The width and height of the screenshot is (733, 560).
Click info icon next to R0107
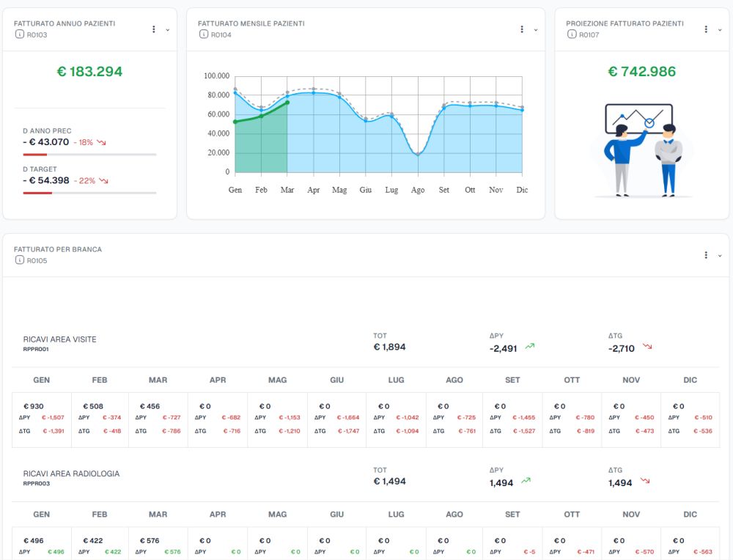click(x=572, y=34)
